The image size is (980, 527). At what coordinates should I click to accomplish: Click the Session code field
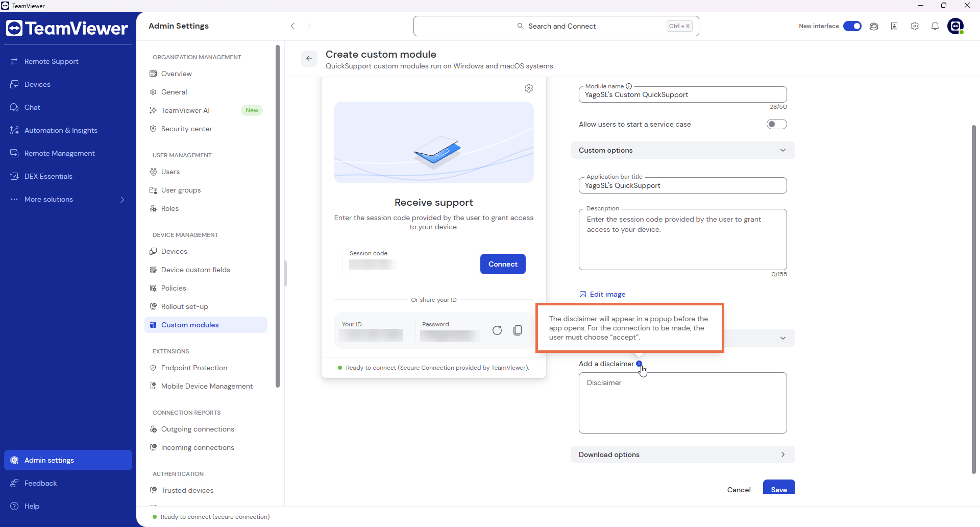[x=409, y=264]
